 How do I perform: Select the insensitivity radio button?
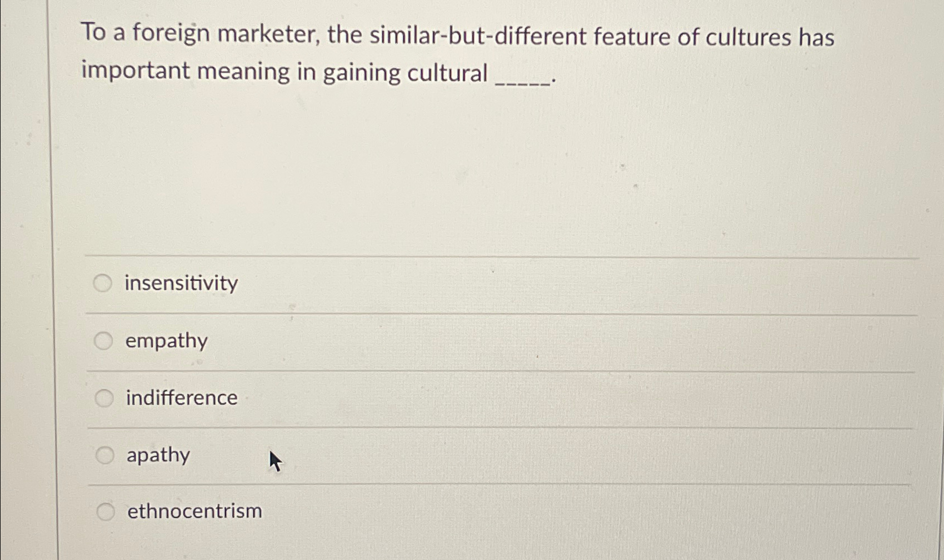click(x=103, y=283)
